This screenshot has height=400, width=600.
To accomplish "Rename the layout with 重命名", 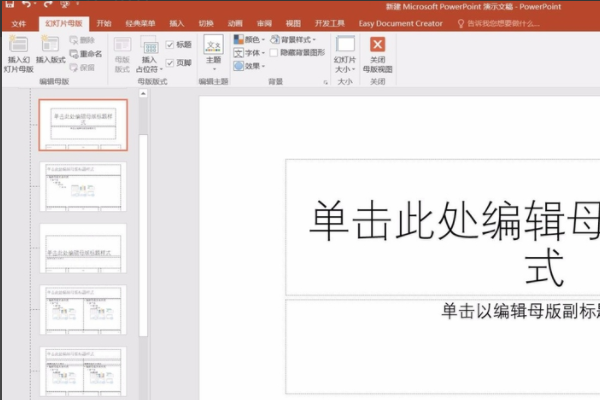I will pyautogui.click(x=86, y=54).
